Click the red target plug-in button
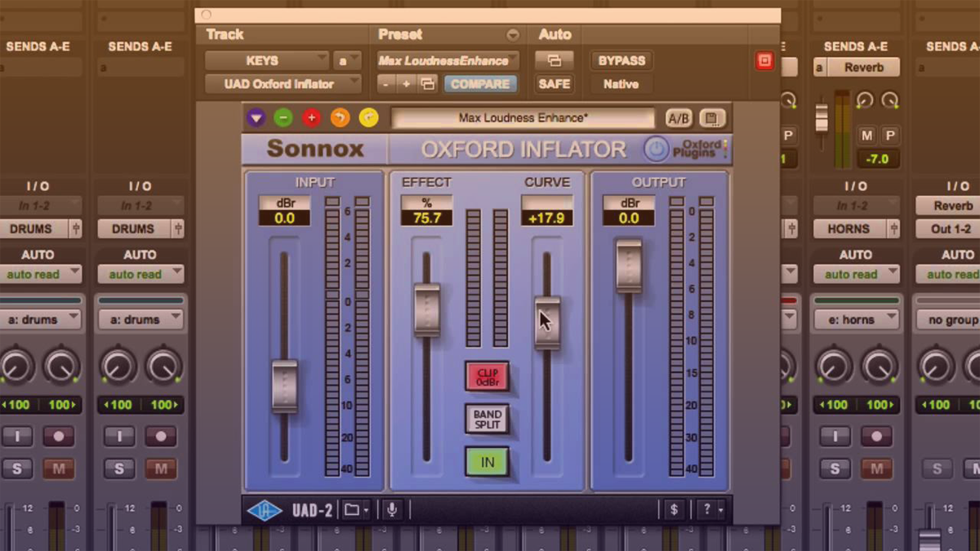The width and height of the screenshot is (980, 551). tap(764, 60)
